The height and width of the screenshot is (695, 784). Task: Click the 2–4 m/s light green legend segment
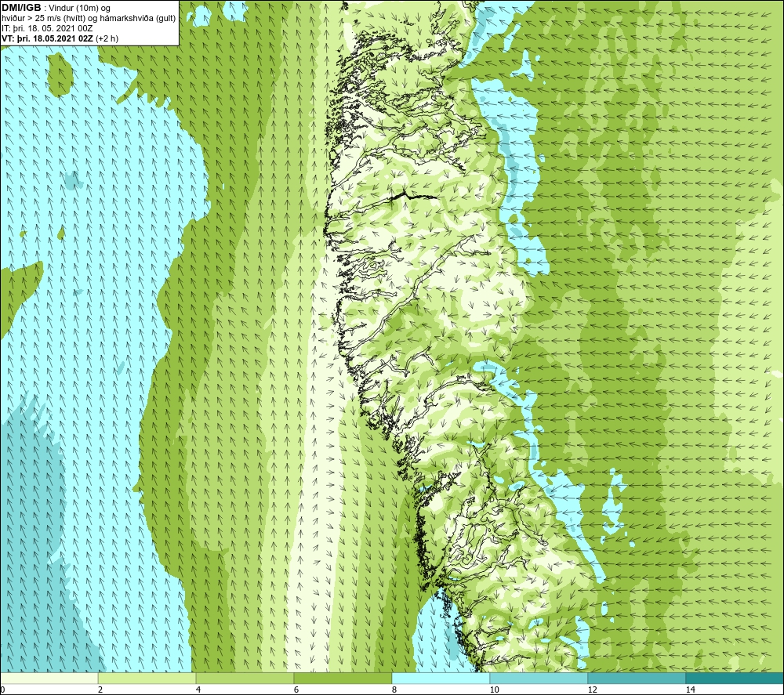point(147,679)
